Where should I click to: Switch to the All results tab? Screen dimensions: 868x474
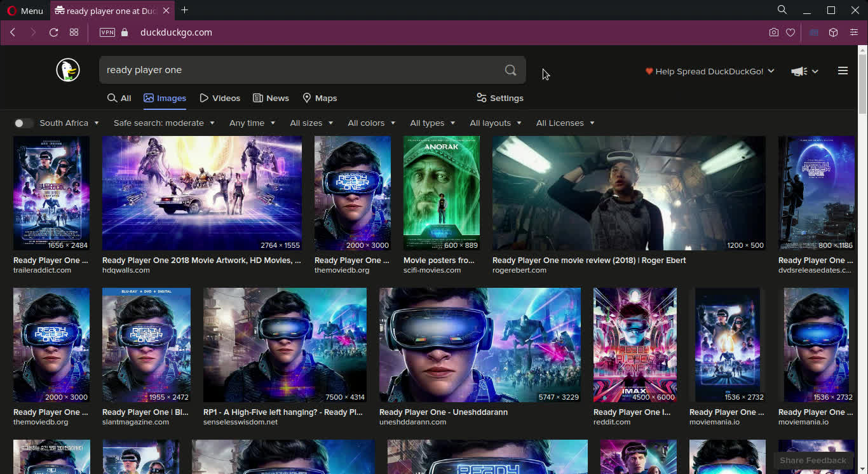[x=119, y=98]
